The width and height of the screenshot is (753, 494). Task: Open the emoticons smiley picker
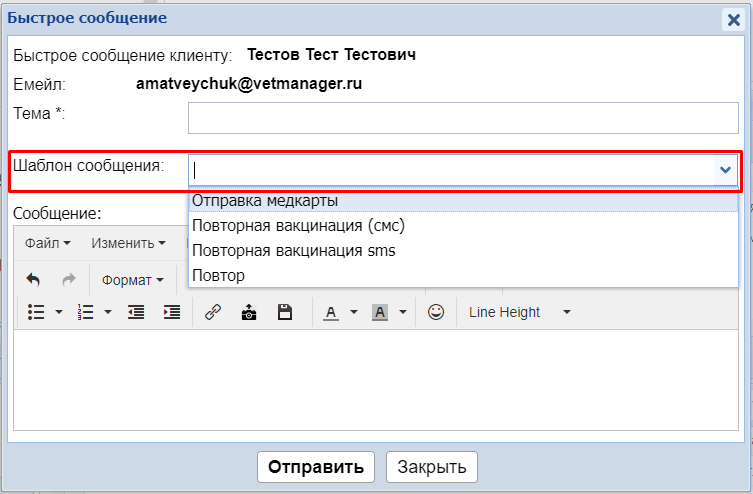435,312
